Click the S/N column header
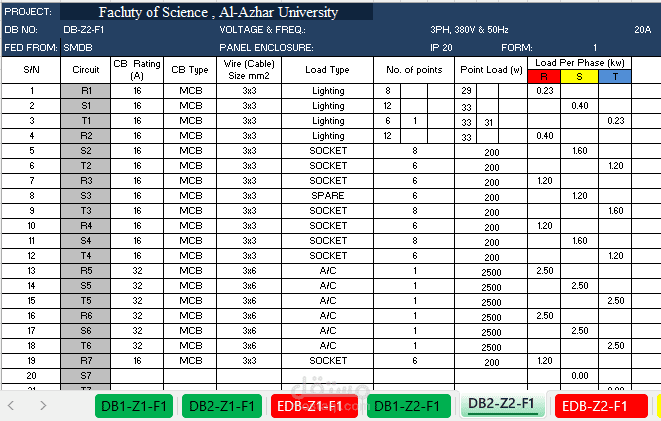 31,70
